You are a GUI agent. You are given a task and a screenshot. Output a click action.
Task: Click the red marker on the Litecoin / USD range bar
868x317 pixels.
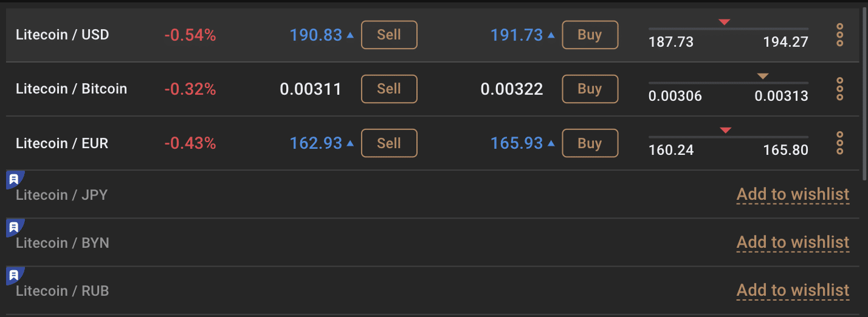pos(724,22)
